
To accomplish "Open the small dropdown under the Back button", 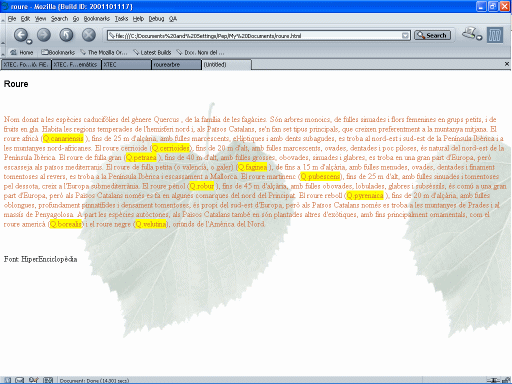I will point(29,42).
